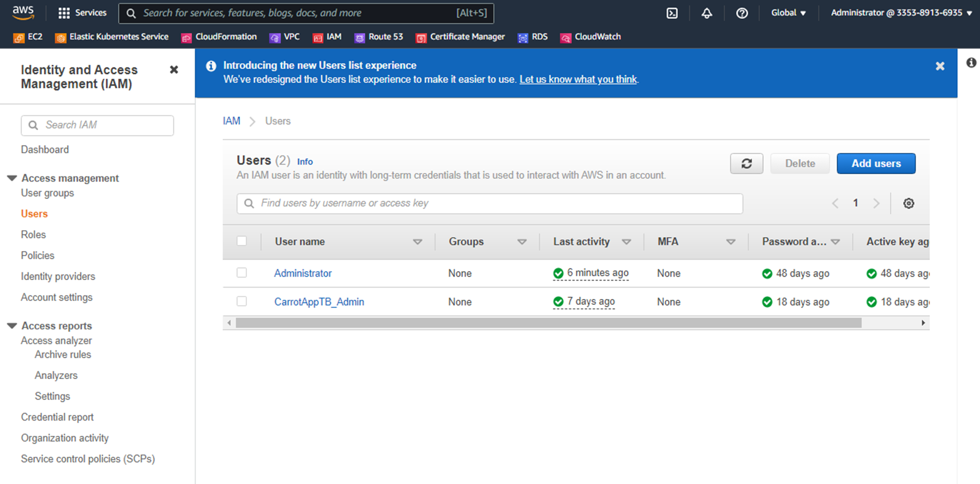980x484 pixels.
Task: Open the info panel icon at right edge
Action: click(971, 62)
